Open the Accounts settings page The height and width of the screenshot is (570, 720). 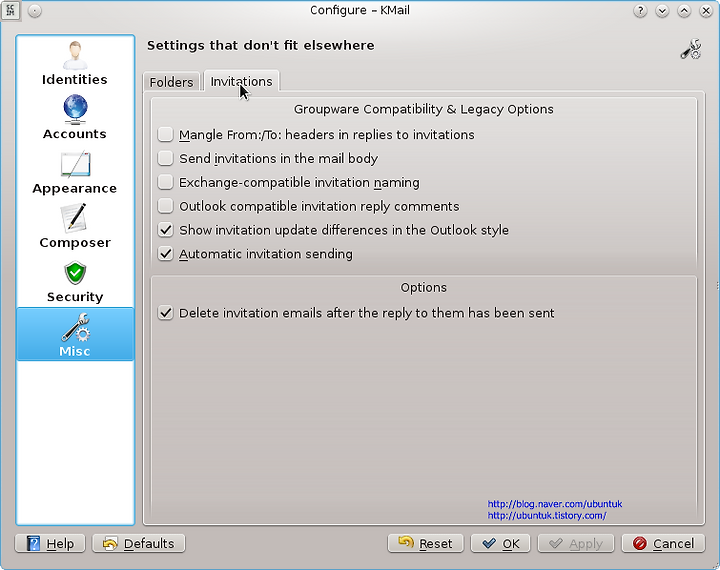pyautogui.click(x=75, y=117)
